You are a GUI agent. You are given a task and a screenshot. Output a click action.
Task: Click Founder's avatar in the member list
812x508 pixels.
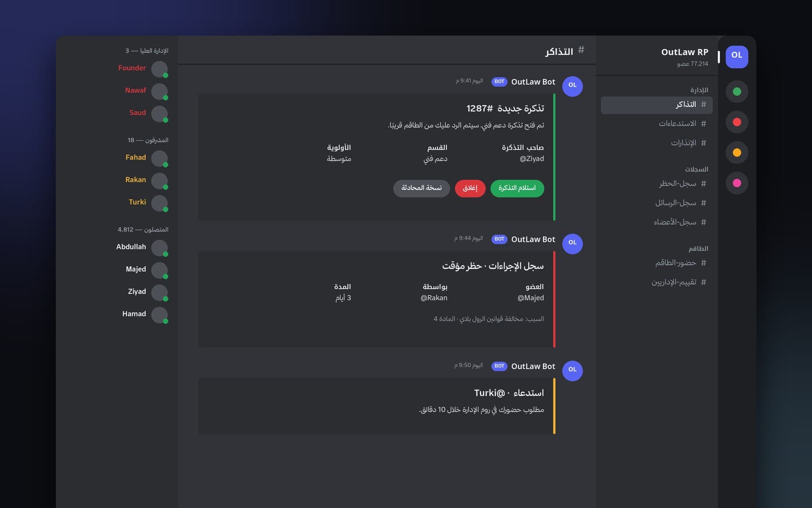pyautogui.click(x=159, y=69)
